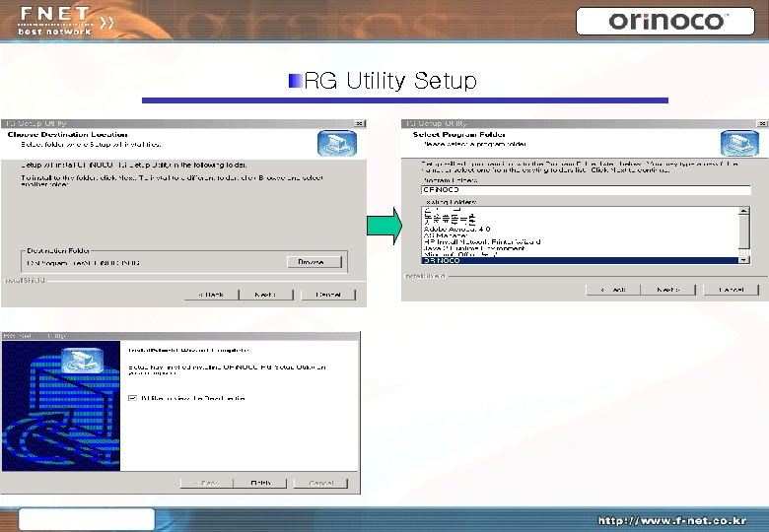
Task: Open the http://www.f-net.co.kr link
Action: (672, 520)
